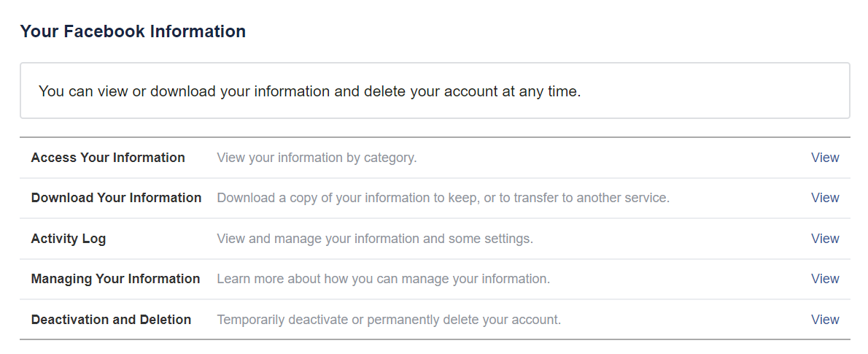Click 'View your information by category' description
The width and height of the screenshot is (868, 354).
[x=317, y=158]
